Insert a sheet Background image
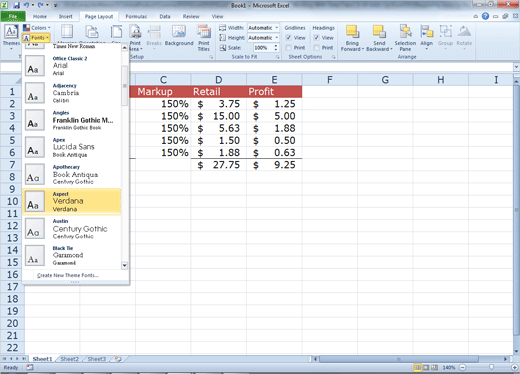This screenshot has height=374, width=520. 179,35
